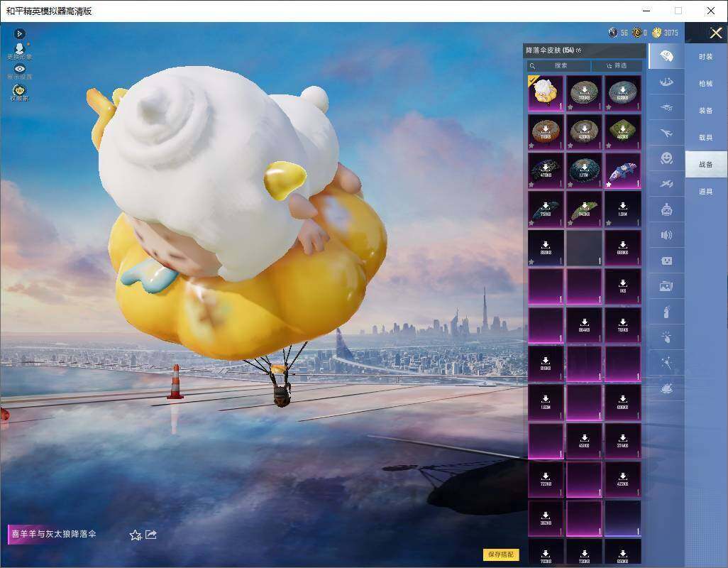Click the gold coin balance 3075
The image size is (728, 568).
pyautogui.click(x=666, y=33)
